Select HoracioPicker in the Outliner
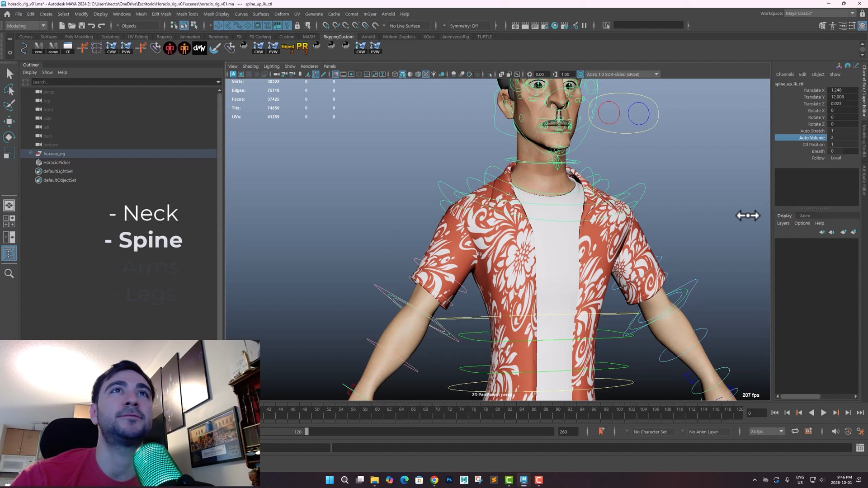 point(57,162)
